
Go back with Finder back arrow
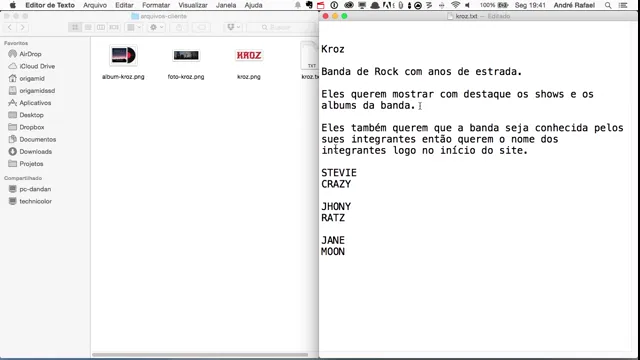click(x=10, y=27)
